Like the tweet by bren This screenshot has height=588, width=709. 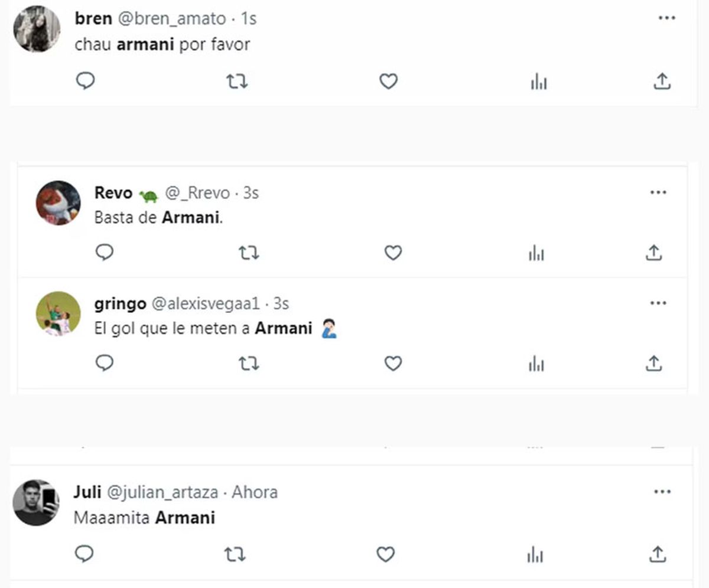[x=388, y=81]
